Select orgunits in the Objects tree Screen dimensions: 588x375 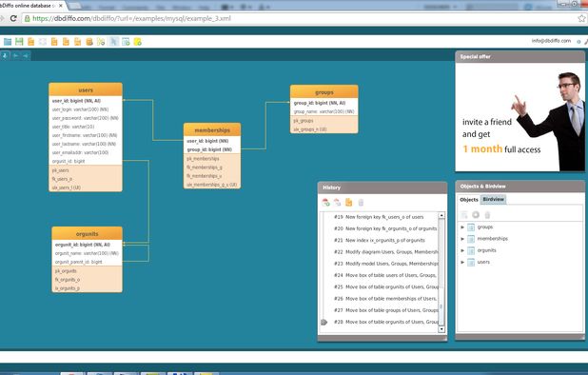point(486,250)
